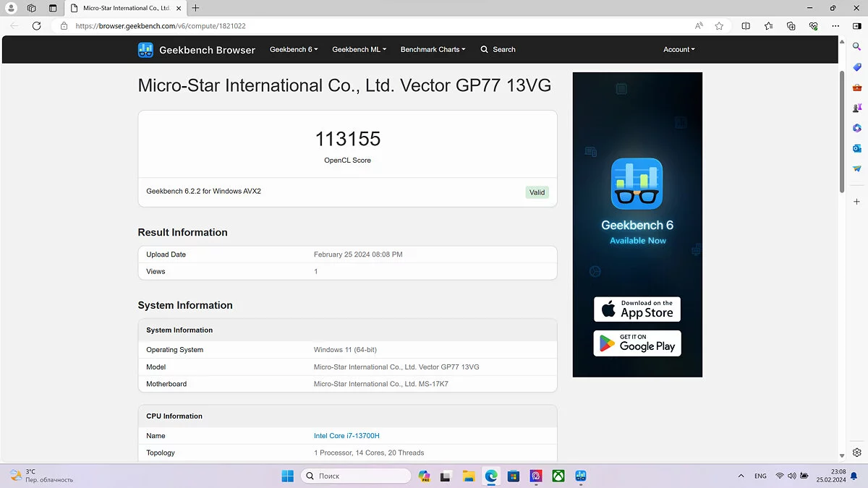Screen dimensions: 868x488
Task: Open Edge Settings and more menu
Action: [835, 25]
